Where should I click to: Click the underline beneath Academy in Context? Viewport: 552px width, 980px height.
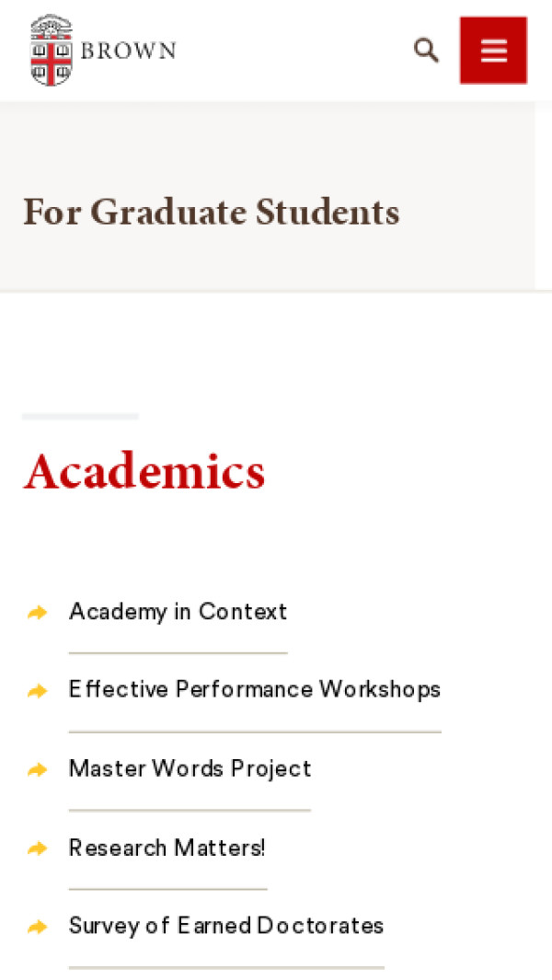[178, 653]
